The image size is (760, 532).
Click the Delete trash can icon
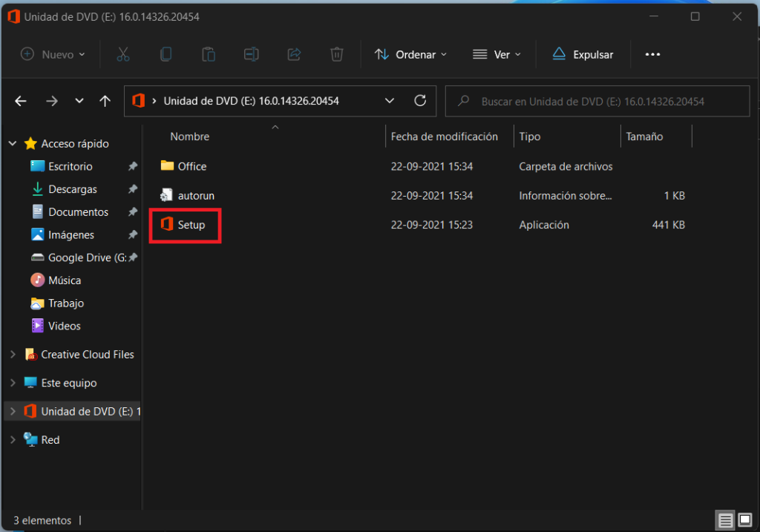coord(337,54)
